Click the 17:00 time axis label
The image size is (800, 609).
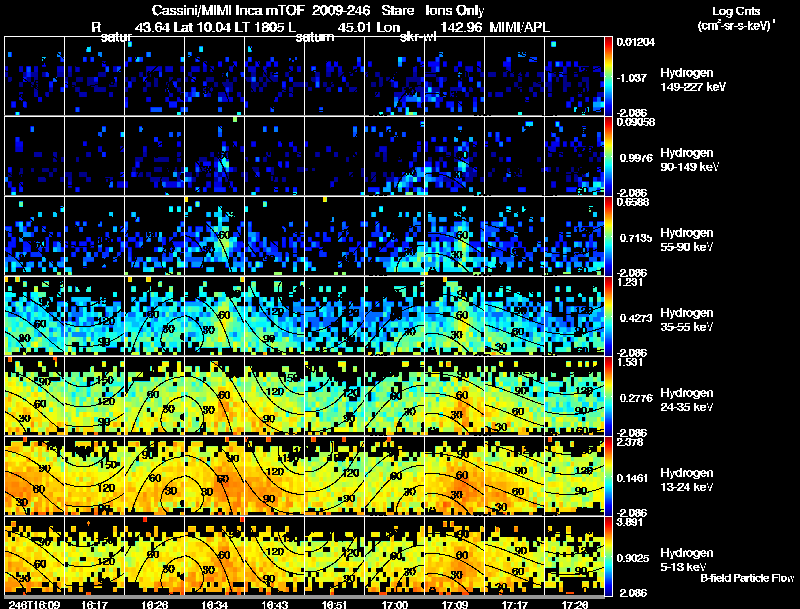[394, 604]
